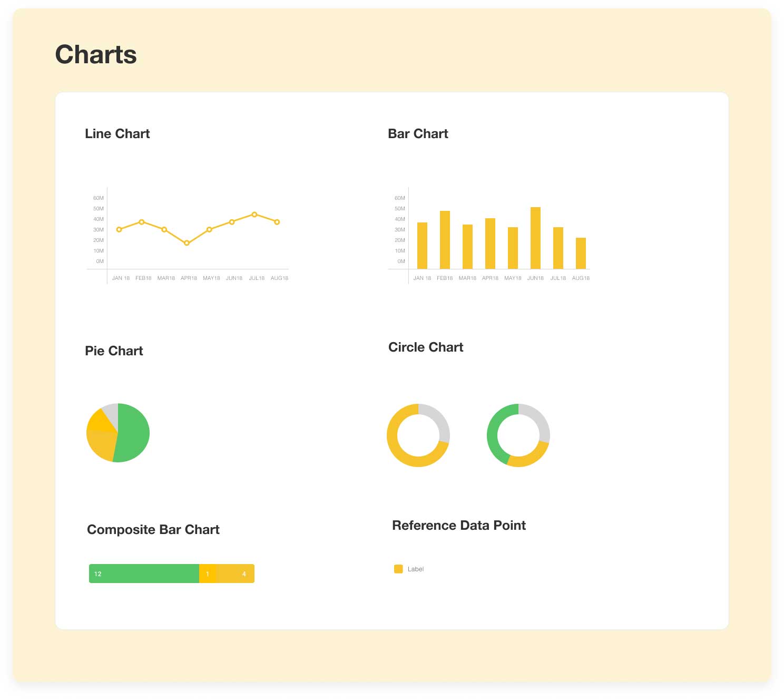
Task: Click the green slice of the pie chart
Action: 133,433
